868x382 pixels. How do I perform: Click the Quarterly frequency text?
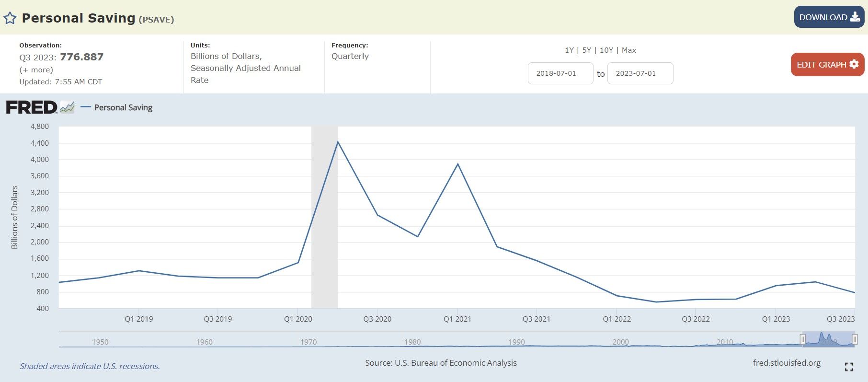(x=350, y=56)
